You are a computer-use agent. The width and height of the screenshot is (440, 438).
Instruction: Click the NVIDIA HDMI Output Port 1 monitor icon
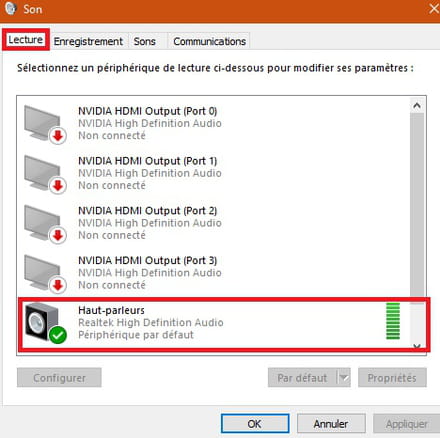[x=43, y=173]
